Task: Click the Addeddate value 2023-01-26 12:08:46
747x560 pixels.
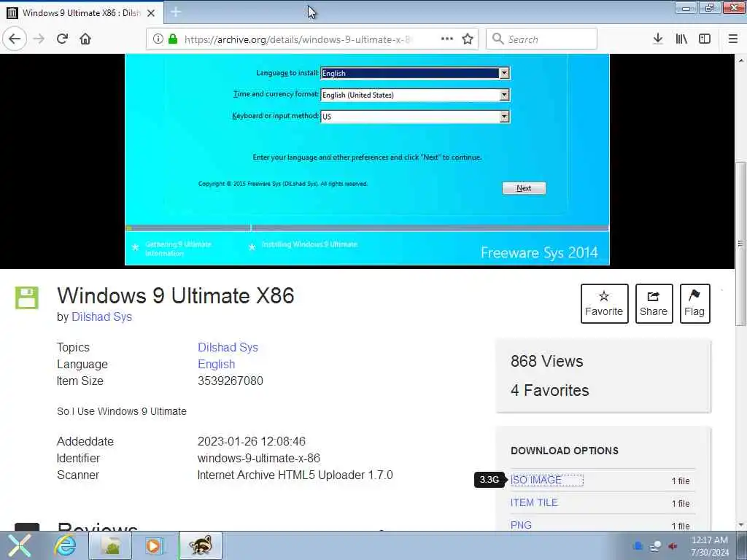Action: click(x=252, y=441)
